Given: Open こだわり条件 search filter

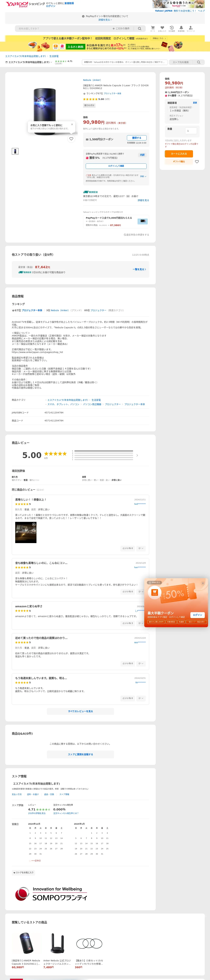Looking at the screenshot, I should [x=121, y=29].
